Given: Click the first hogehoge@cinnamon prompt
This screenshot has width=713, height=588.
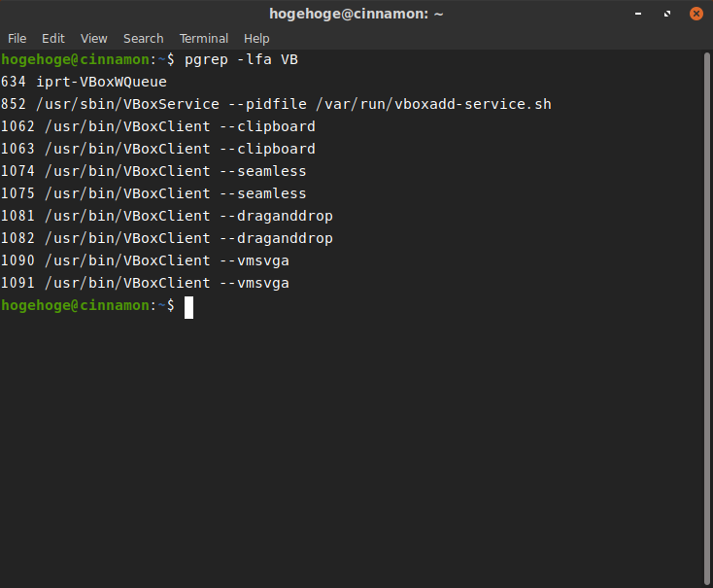Looking at the screenshot, I should click(x=87, y=59).
